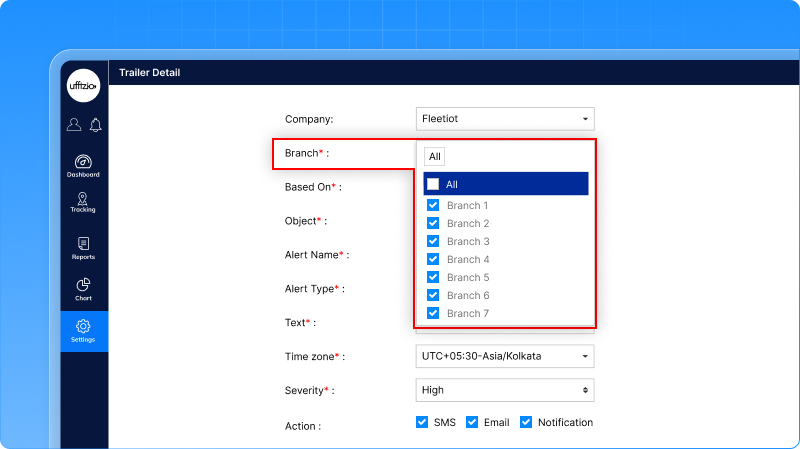The image size is (800, 449).
Task: Click the Uffizio logo icon
Action: click(x=84, y=86)
